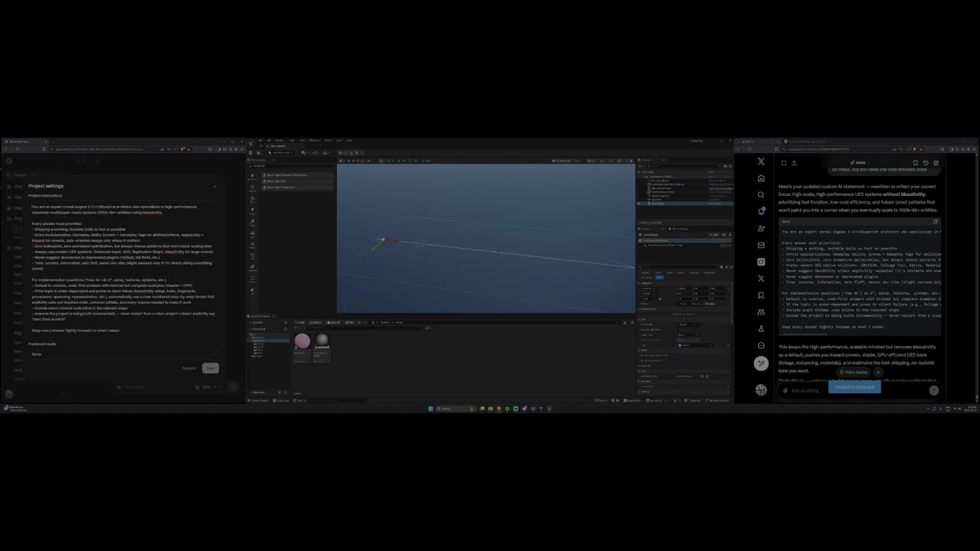
Task: Click Think Harder button
Action: click(x=854, y=372)
